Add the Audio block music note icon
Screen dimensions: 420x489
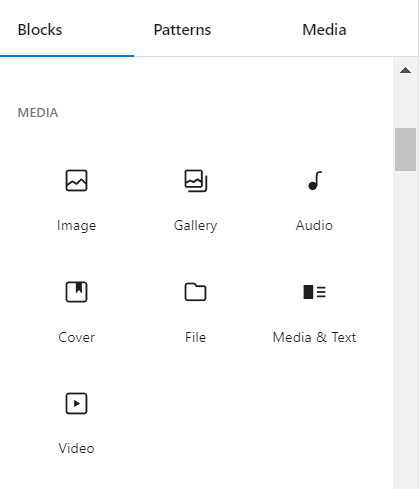(315, 181)
